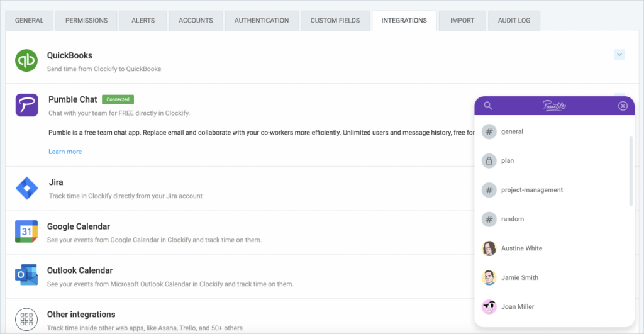Click the Learn more link under Pumble
Screen dimensions: 644x334
(65, 152)
